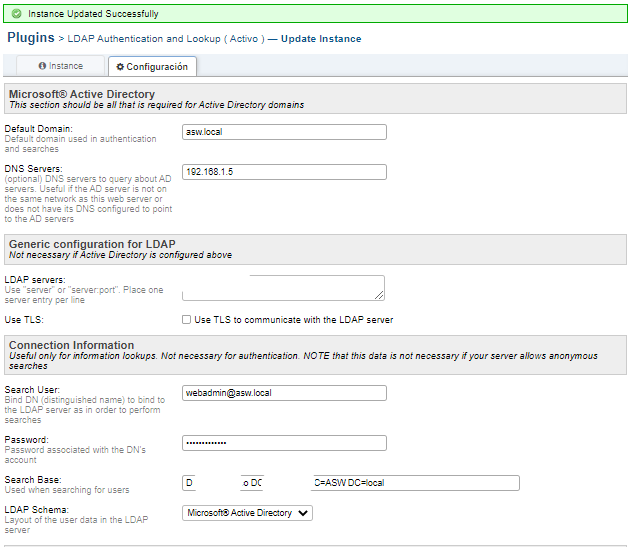
Task: Click the 'Update Instance' title text
Action: coord(321,39)
